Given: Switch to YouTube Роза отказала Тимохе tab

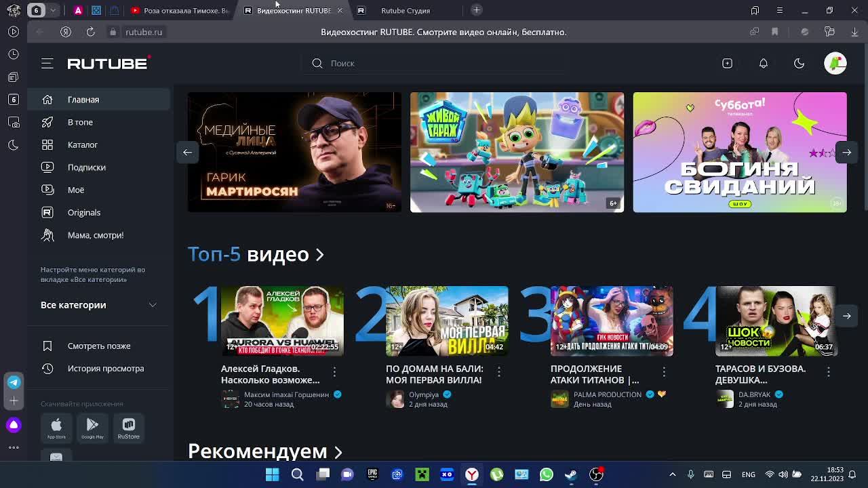Looking at the screenshot, I should click(180, 10).
